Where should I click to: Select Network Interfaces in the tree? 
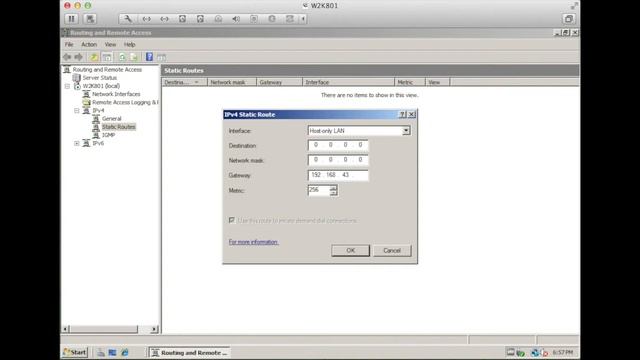[116, 94]
